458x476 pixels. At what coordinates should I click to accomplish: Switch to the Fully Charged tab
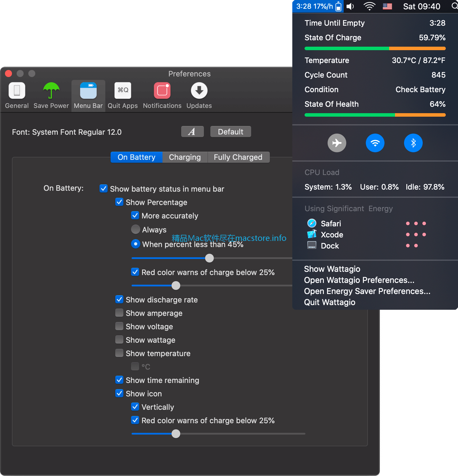[x=238, y=157]
